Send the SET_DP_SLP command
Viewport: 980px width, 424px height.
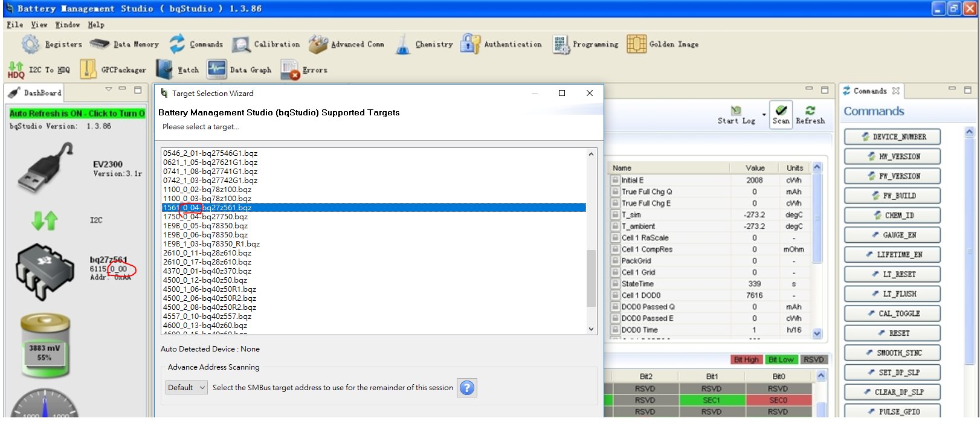tap(892, 372)
